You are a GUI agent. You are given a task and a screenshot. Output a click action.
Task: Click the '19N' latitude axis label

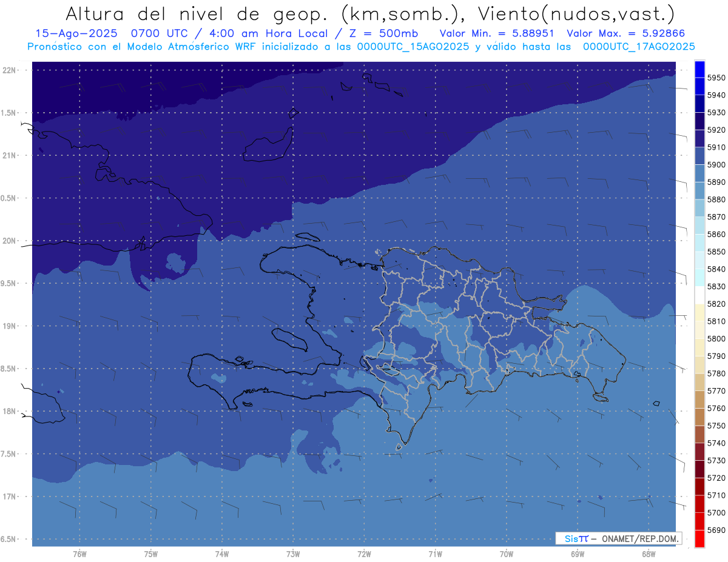pos(9,326)
